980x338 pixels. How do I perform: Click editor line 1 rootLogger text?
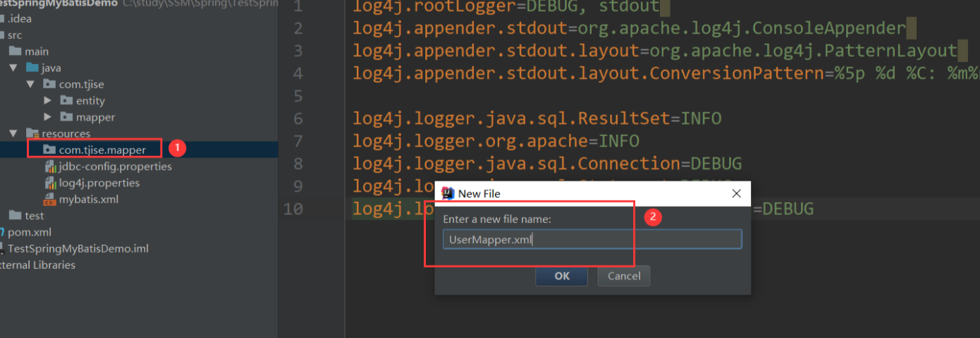pos(506,7)
